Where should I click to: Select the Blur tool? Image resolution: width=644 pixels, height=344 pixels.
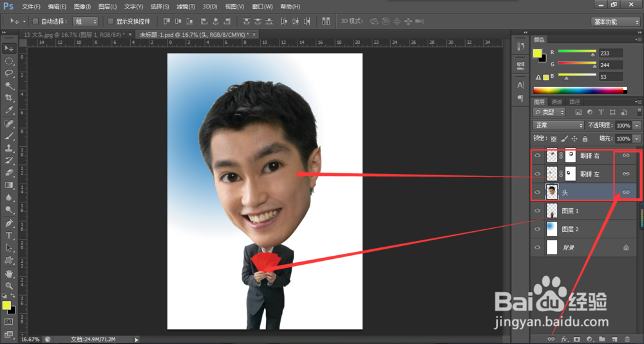(8, 198)
